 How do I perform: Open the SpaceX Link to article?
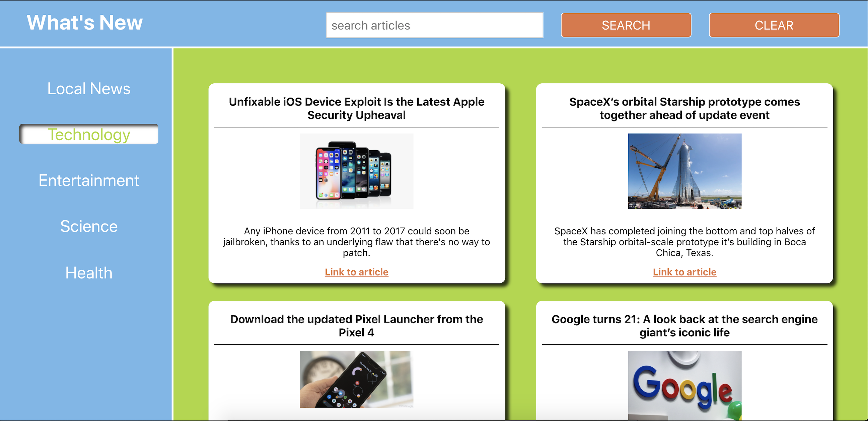[x=684, y=272]
